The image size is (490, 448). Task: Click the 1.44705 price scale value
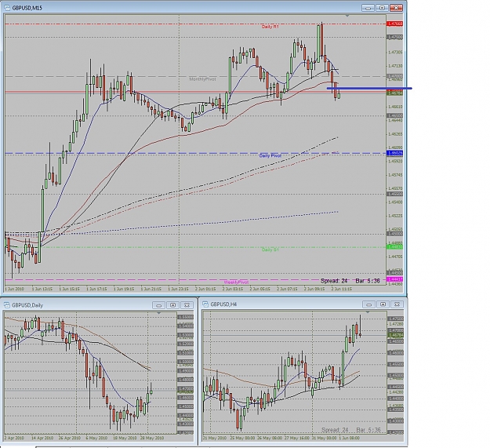[x=395, y=257]
